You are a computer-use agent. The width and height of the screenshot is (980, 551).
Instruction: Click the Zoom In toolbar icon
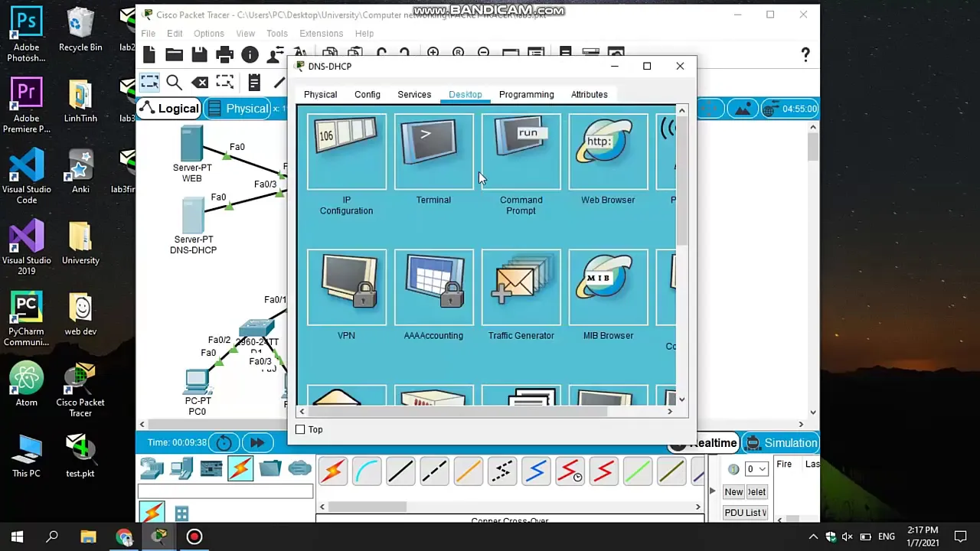tap(433, 52)
